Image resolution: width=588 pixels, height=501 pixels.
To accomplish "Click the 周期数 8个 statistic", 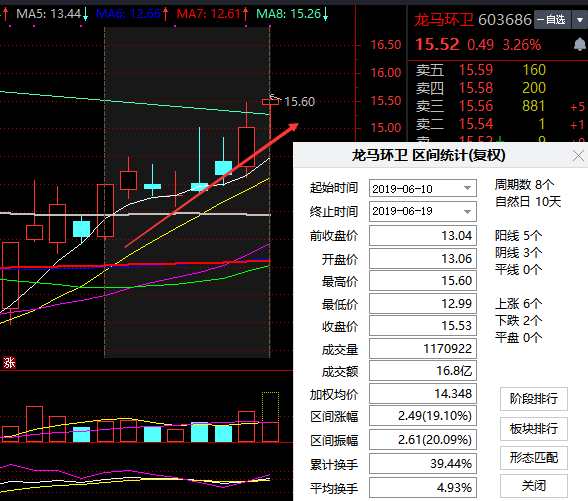I will click(x=524, y=184).
